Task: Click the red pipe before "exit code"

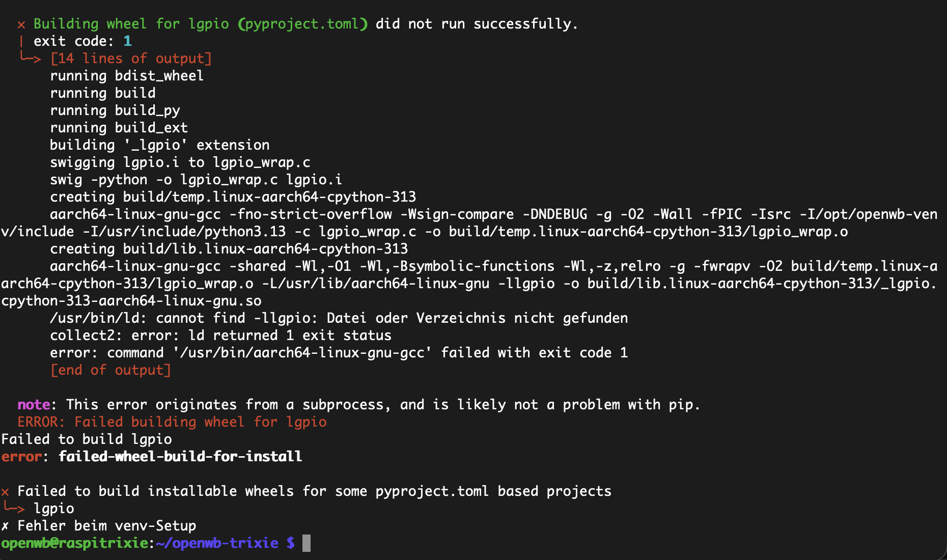Action: 21,41
